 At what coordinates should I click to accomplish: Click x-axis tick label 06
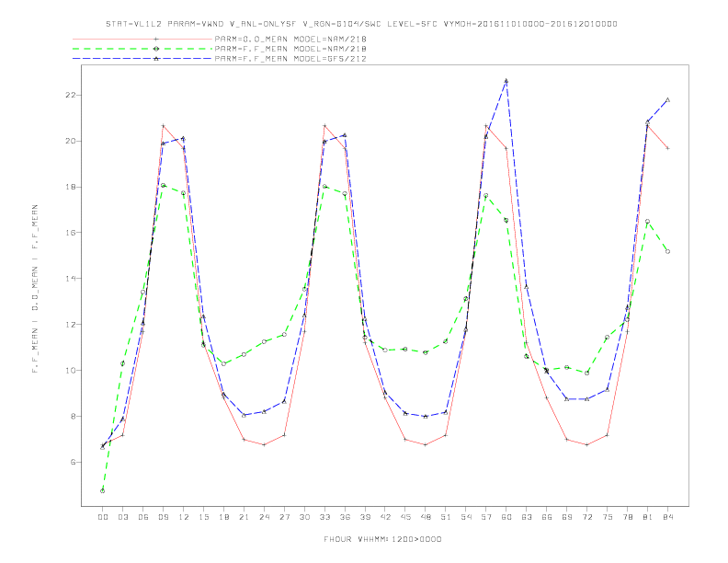coord(143,517)
